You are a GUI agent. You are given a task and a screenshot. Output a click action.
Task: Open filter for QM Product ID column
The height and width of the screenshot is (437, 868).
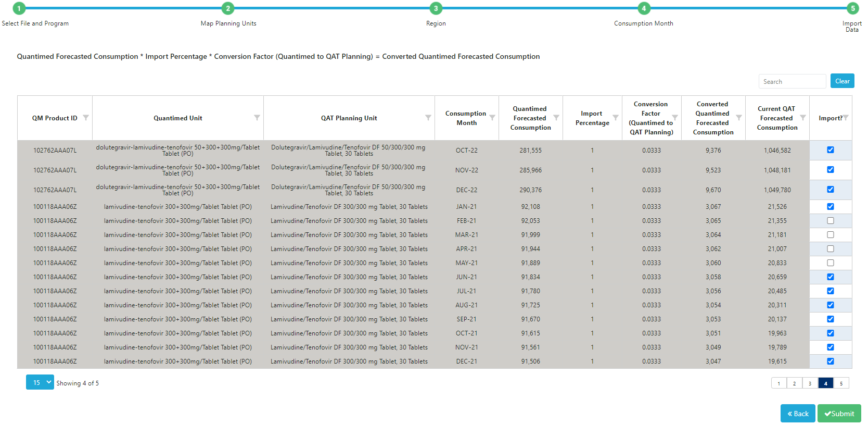[x=86, y=118]
